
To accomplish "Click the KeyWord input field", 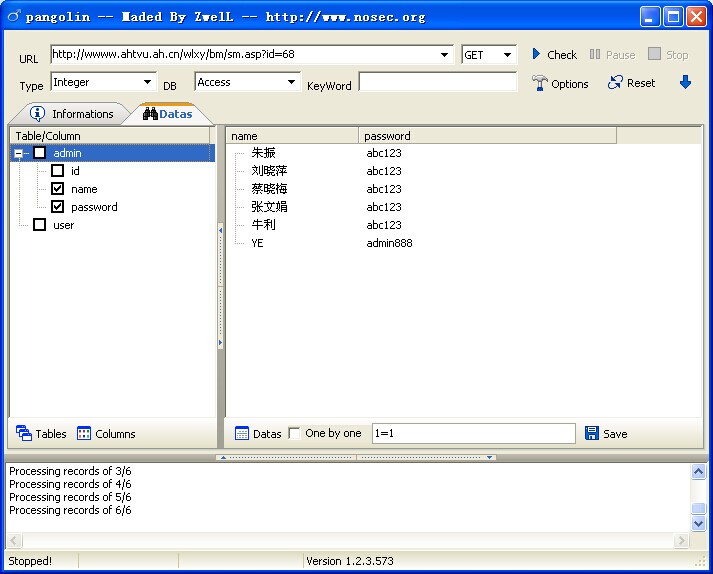I will tap(437, 82).
